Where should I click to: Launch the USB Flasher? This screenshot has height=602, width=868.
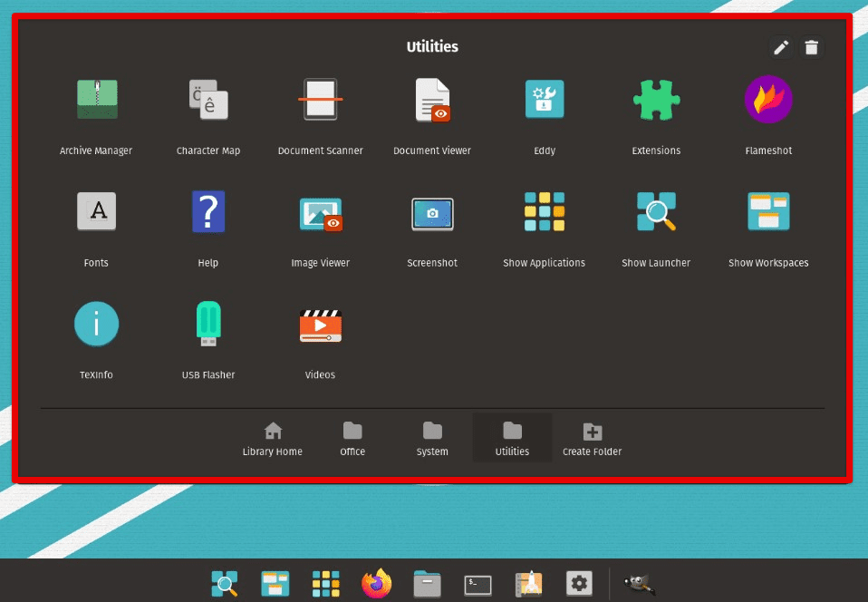click(x=208, y=324)
